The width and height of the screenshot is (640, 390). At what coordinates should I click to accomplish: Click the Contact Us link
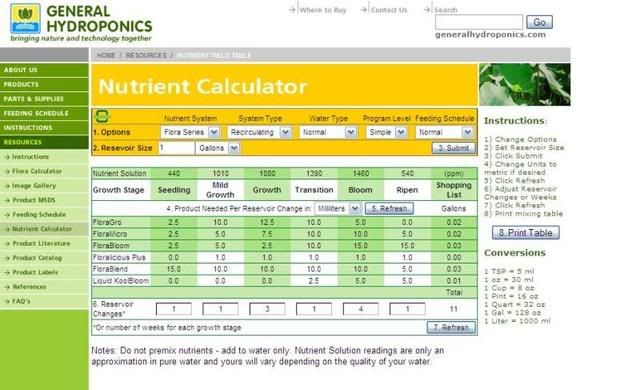point(389,10)
